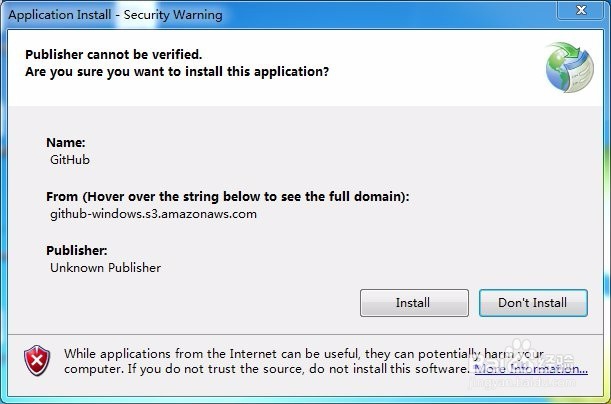Click the "Are you sure" question text
Screen dimensions: 611x404
point(177,72)
